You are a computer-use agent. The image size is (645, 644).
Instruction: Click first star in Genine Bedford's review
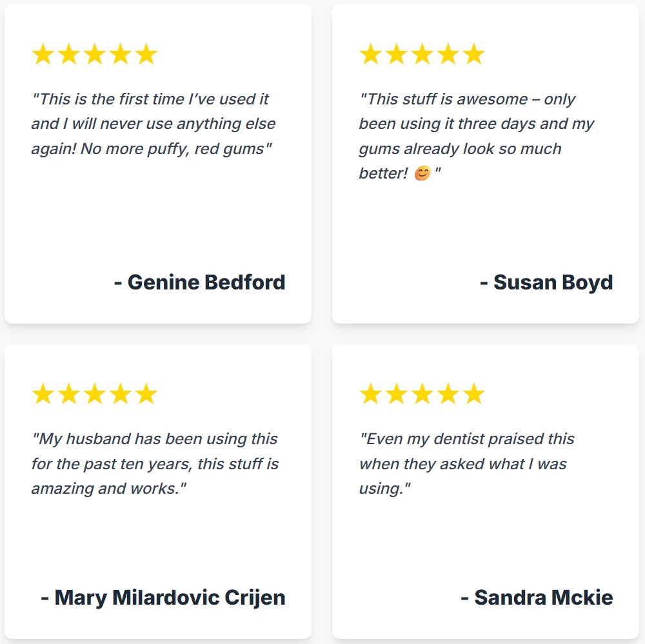click(x=43, y=54)
